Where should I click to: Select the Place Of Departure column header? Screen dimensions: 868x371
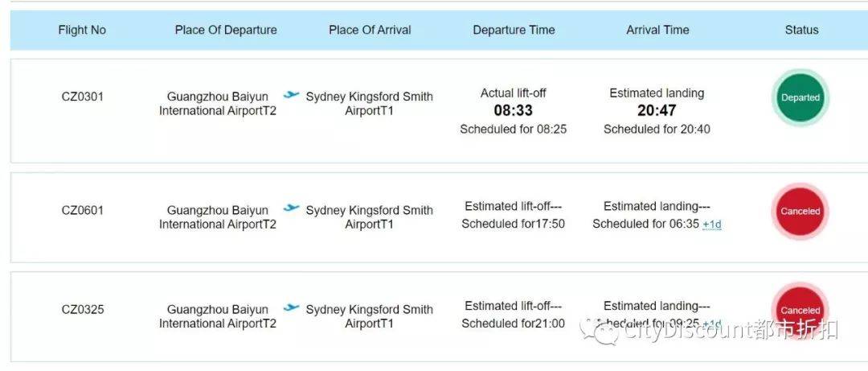click(226, 30)
